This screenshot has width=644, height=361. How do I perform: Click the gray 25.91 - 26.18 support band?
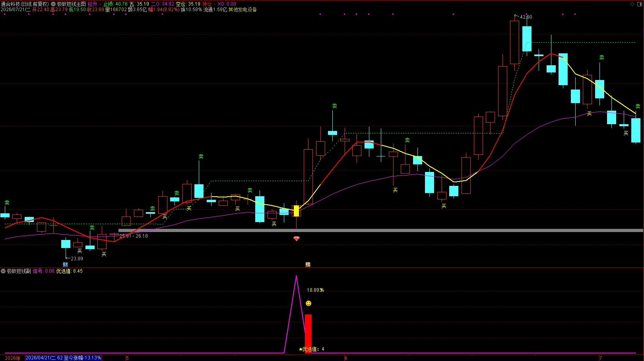380,230
